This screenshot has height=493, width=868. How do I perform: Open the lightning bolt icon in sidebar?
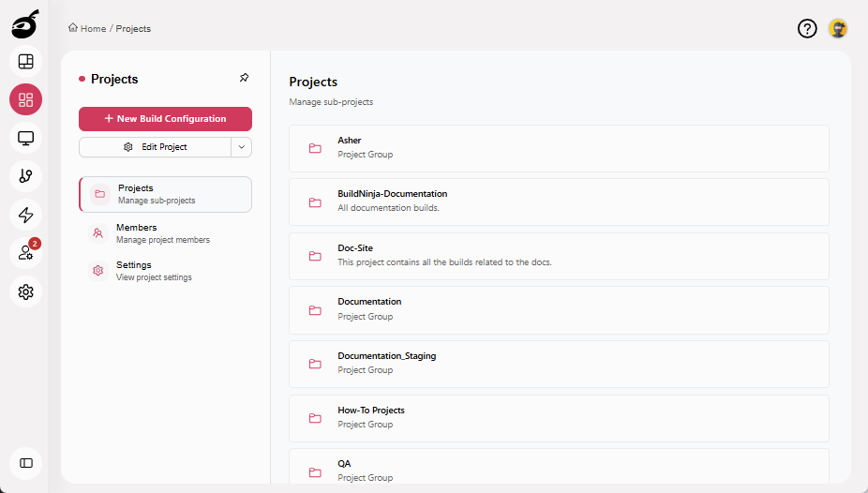tap(25, 215)
